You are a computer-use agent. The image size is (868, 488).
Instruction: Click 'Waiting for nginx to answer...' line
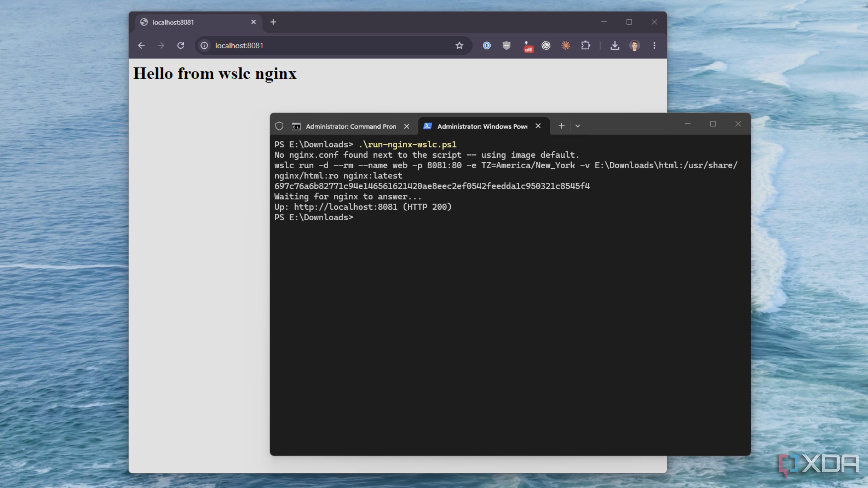click(x=348, y=196)
